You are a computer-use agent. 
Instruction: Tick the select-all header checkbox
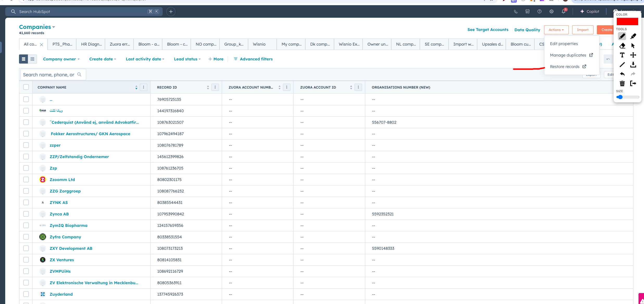click(x=26, y=87)
